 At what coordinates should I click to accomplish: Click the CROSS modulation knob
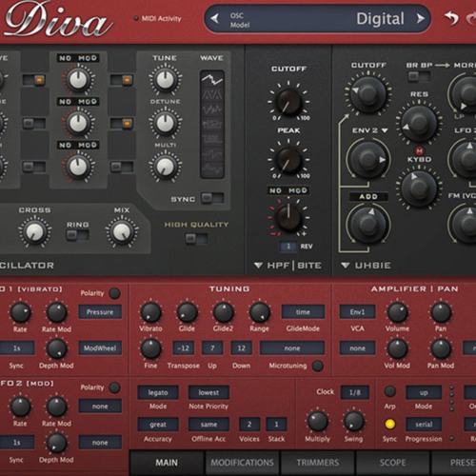pyautogui.click(x=34, y=232)
